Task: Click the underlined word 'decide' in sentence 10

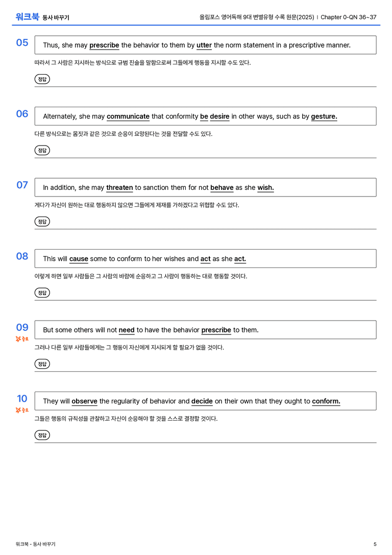Action: 202,401
